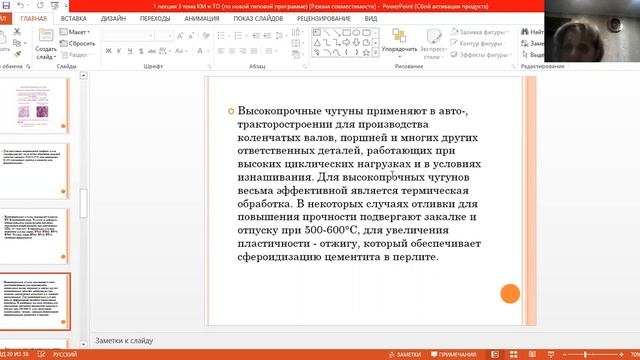Open Эффекты фигуры effects dropdown
The image size is (640, 360).
[x=481, y=55]
